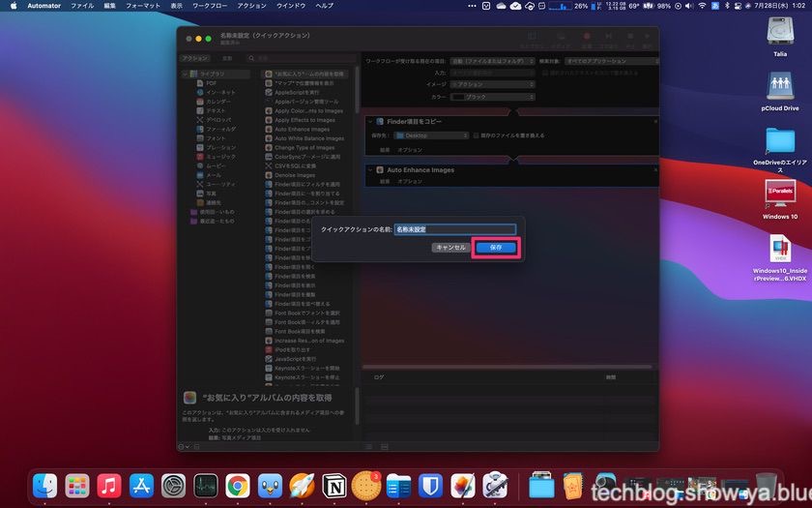Click the 保存 button in the dialog

(x=496, y=248)
